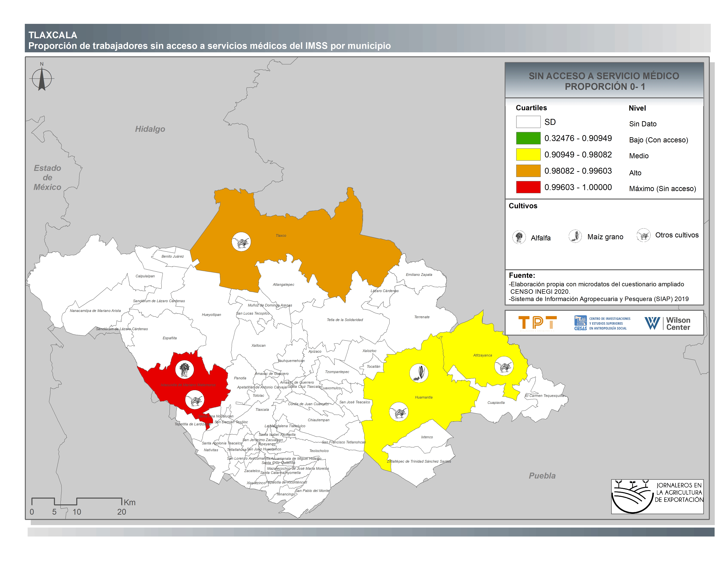Screen dimensions: 728x563
Task: Click the alfalfa icon in red municipality
Action: pos(184,370)
